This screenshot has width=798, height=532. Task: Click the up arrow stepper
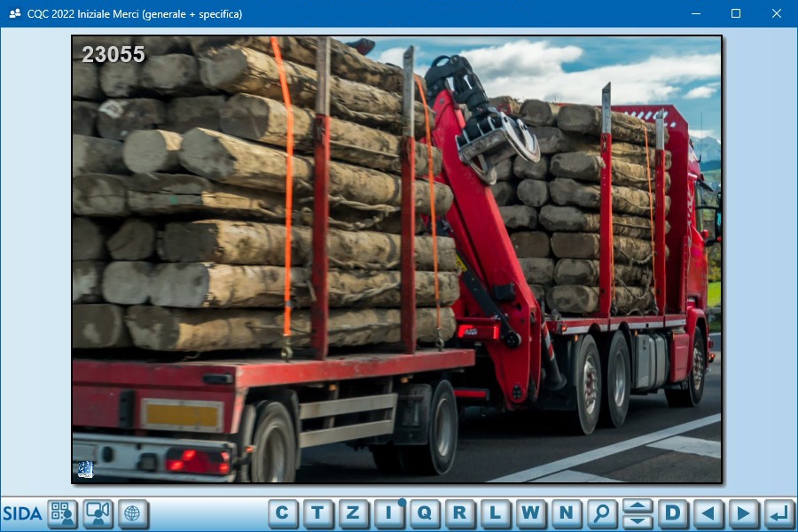tap(638, 505)
